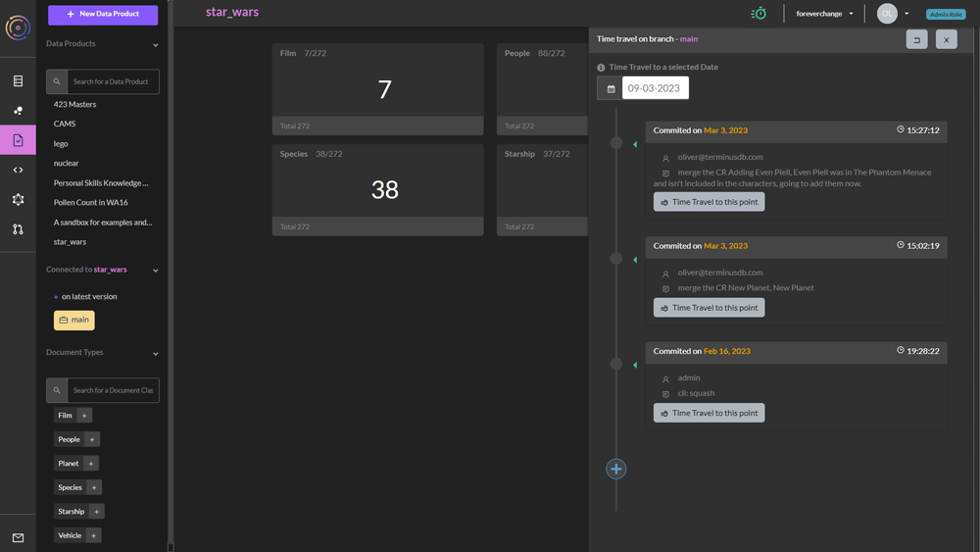Open the Film 7/272 card

[377, 89]
